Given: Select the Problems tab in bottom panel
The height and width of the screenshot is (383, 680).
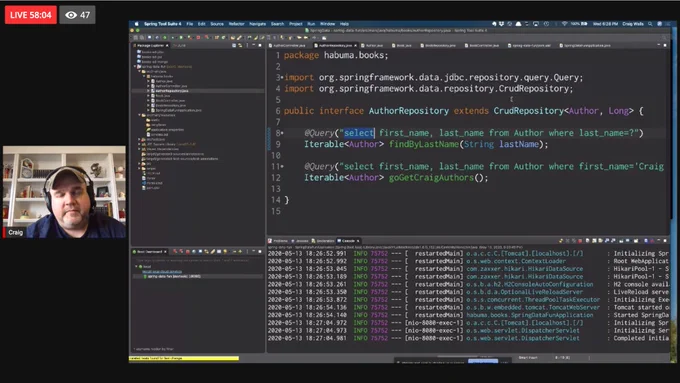Looking at the screenshot, I should 278,241.
